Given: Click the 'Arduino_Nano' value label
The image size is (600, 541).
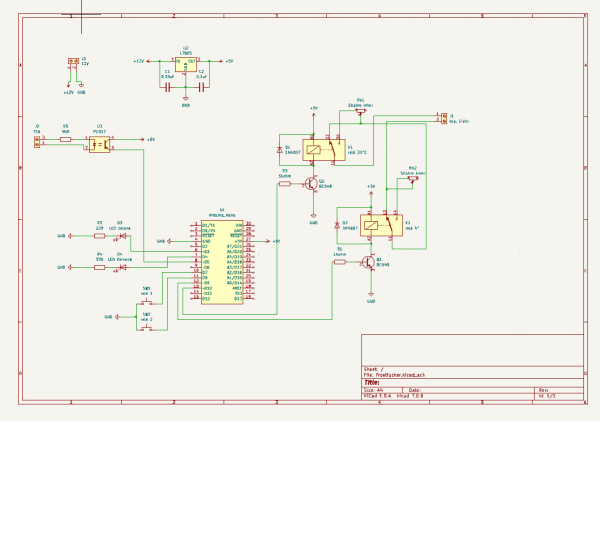Looking at the screenshot, I should [222, 215].
